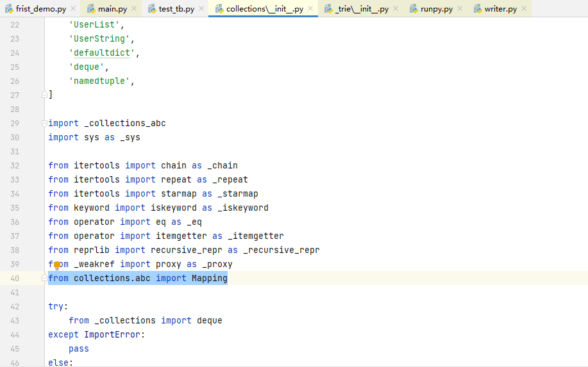Click _collections_abc on line 29

[125, 123]
